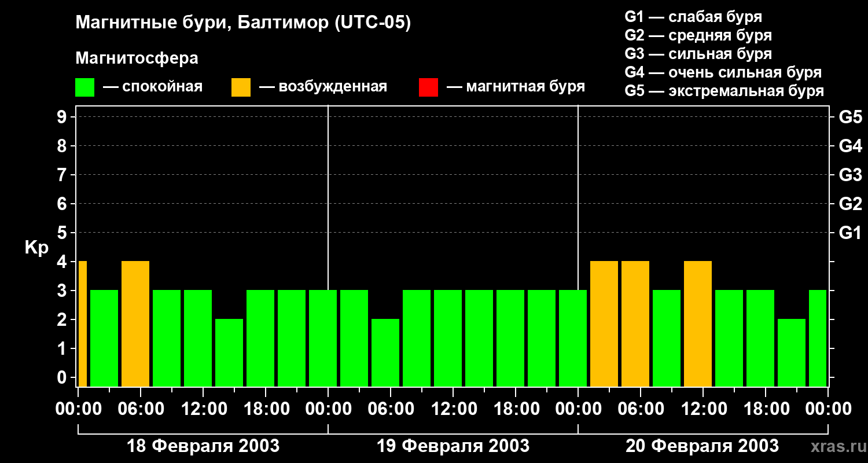Image resolution: width=868 pixels, height=463 pixels.
Task: Select the orange bar at 06:00 on 18 February
Action: (135, 324)
